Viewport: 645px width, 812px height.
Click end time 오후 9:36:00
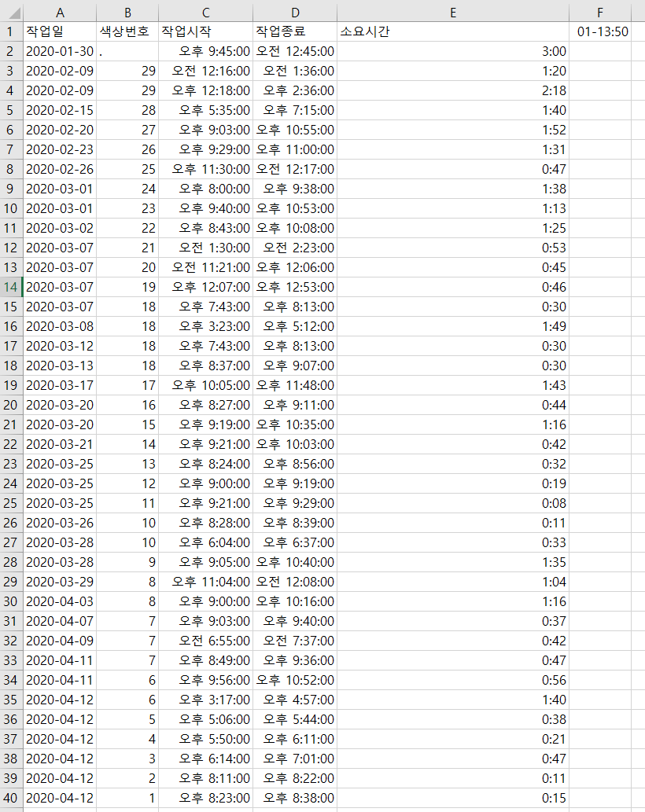pyautogui.click(x=295, y=661)
